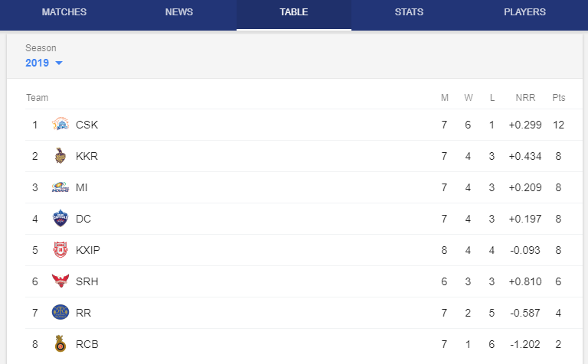Open the NEWS tab
The image size is (588, 364).
point(179,12)
